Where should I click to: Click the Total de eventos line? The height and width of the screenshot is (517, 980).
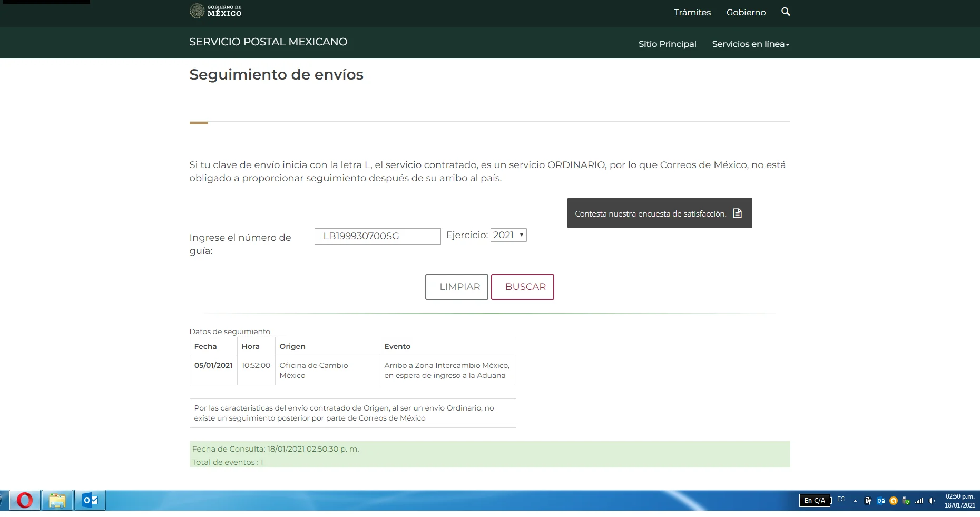click(228, 462)
